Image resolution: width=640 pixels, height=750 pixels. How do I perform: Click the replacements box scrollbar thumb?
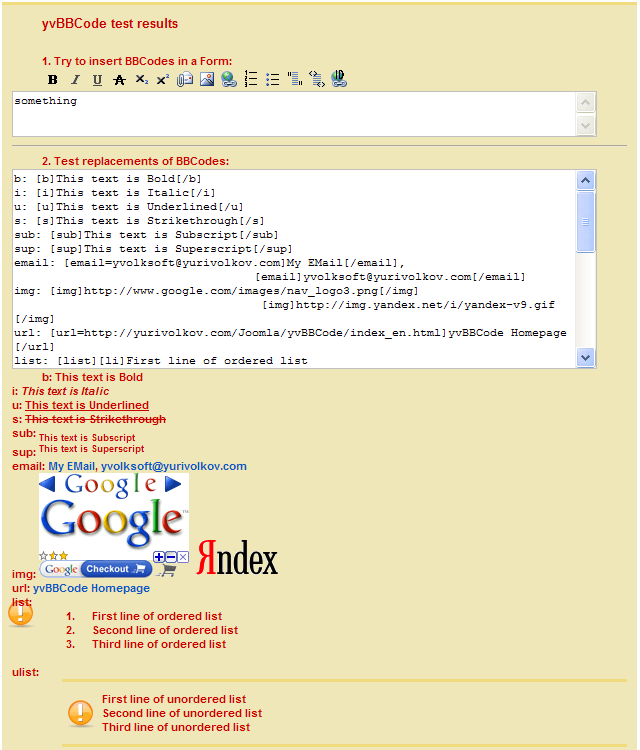[585, 221]
